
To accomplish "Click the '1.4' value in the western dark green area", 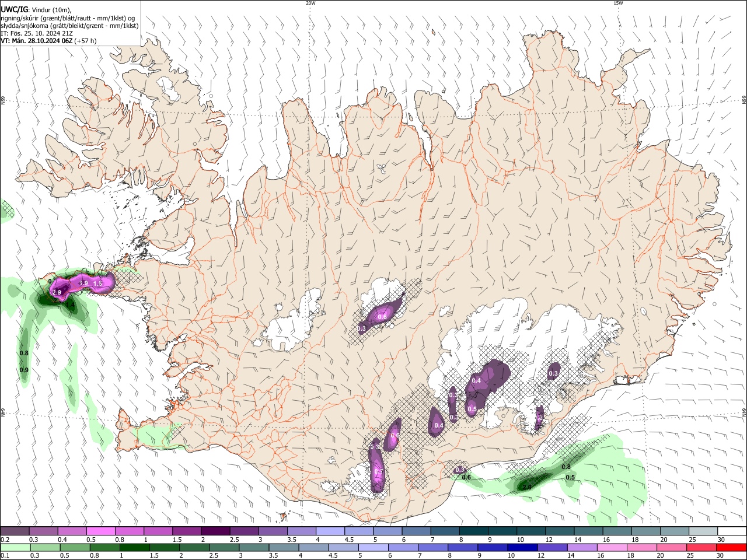I will tap(70, 304).
